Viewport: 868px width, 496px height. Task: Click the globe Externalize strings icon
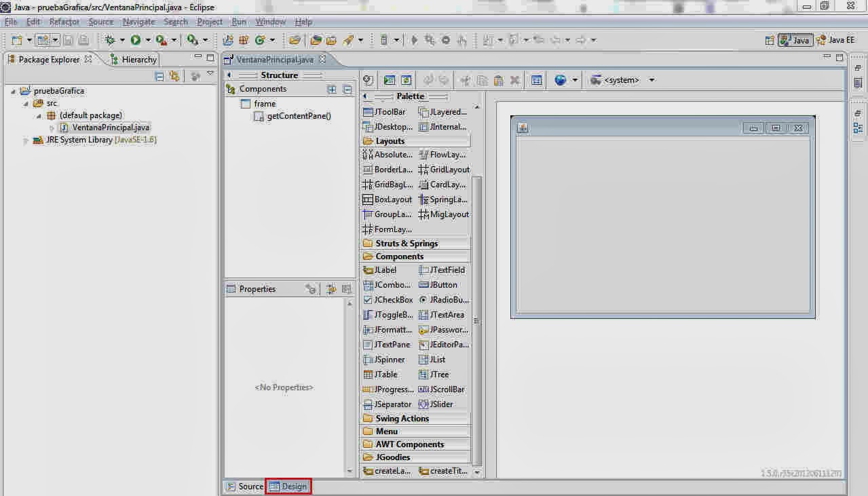pos(560,80)
